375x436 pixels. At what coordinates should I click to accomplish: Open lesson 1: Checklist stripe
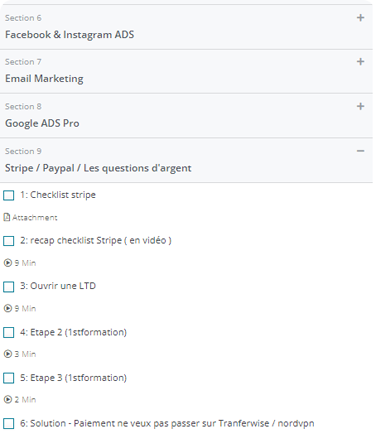[58, 195]
